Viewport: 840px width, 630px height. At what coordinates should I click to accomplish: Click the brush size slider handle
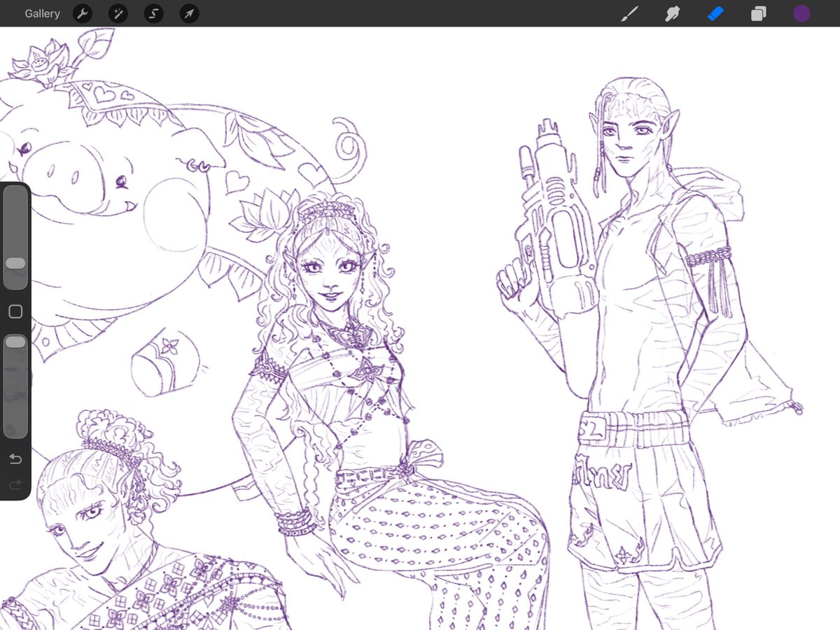tap(15, 263)
